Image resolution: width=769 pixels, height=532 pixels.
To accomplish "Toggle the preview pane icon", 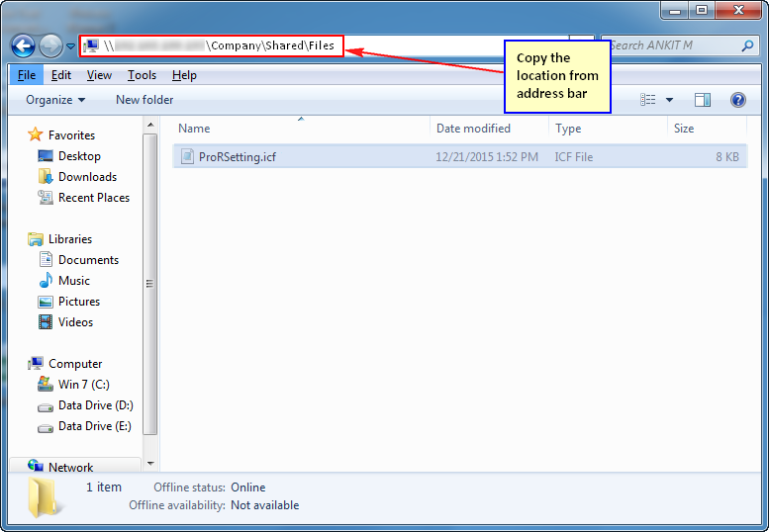I will (703, 100).
